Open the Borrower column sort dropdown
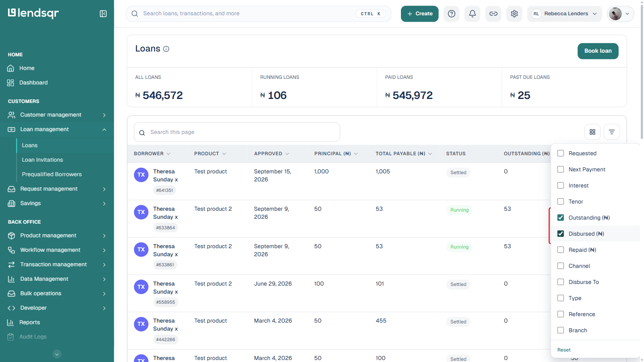This screenshot has height=362, width=644. (168, 154)
